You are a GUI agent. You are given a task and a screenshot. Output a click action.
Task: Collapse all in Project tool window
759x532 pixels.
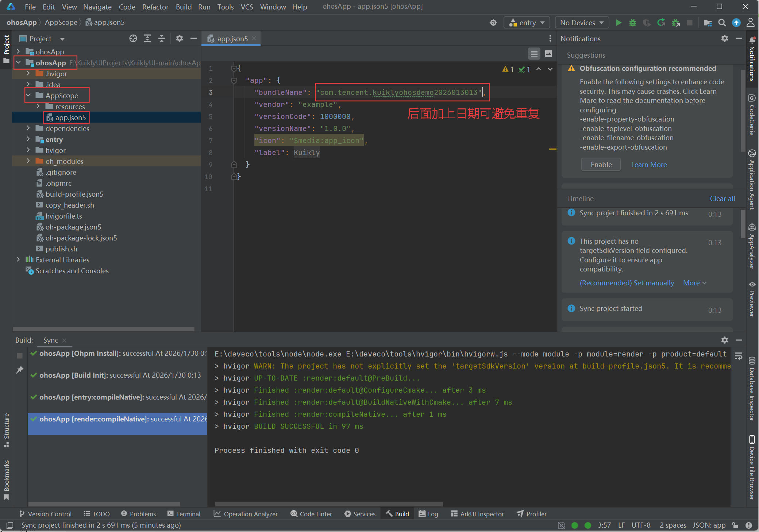point(162,39)
